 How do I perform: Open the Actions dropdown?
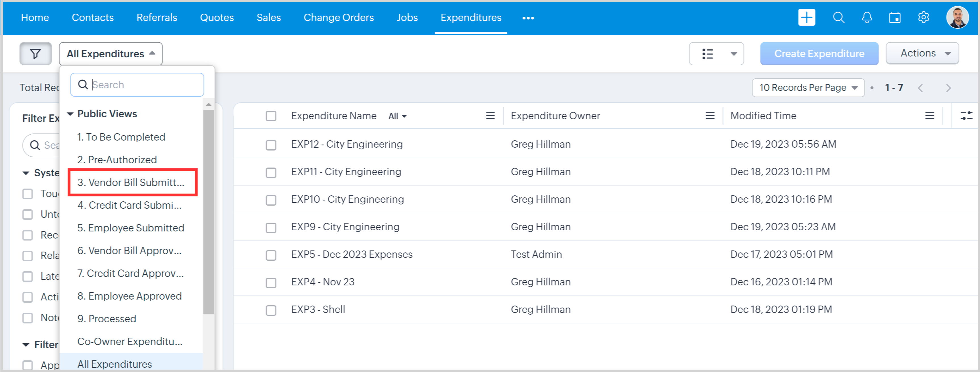(922, 53)
